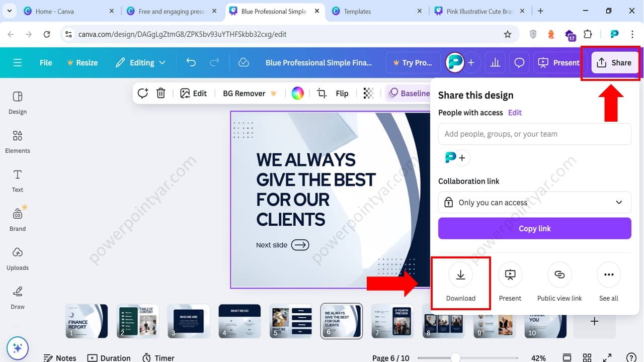
Task: Click See all three-dots option
Action: 609,282
